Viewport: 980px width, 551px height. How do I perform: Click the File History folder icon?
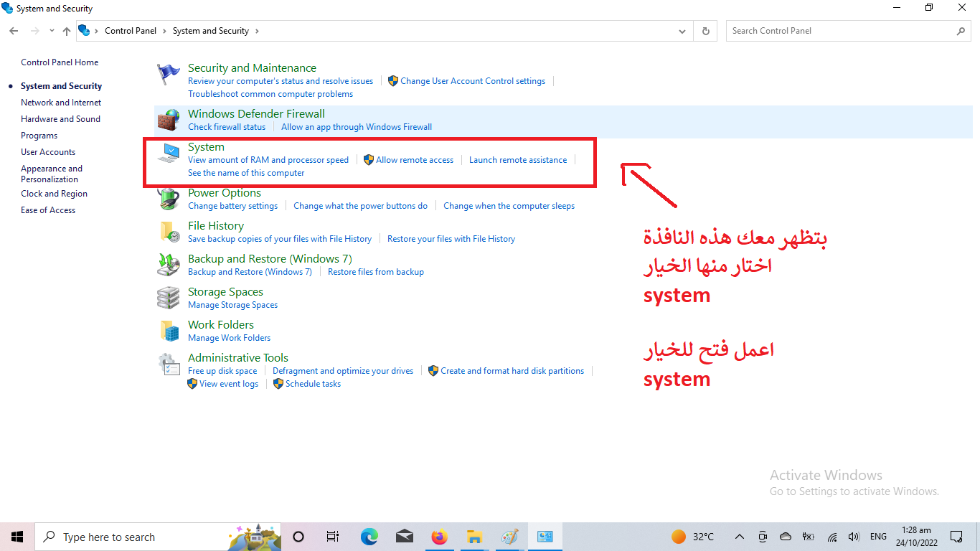tap(169, 232)
